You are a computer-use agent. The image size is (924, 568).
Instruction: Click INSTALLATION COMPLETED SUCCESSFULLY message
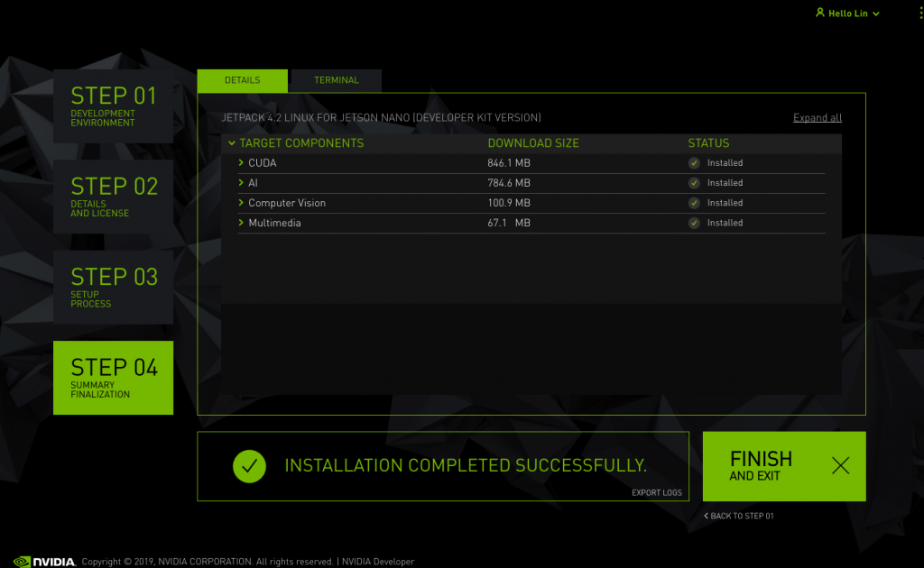[x=466, y=465]
